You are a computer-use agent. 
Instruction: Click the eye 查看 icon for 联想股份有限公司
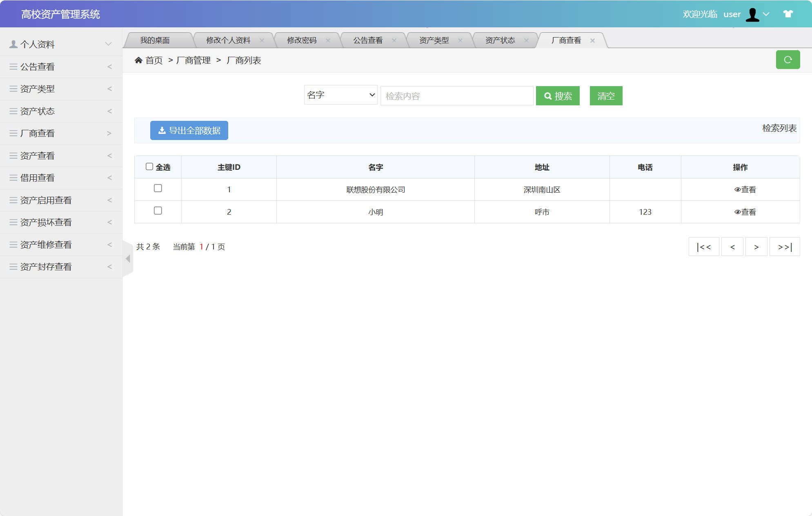pyautogui.click(x=737, y=189)
